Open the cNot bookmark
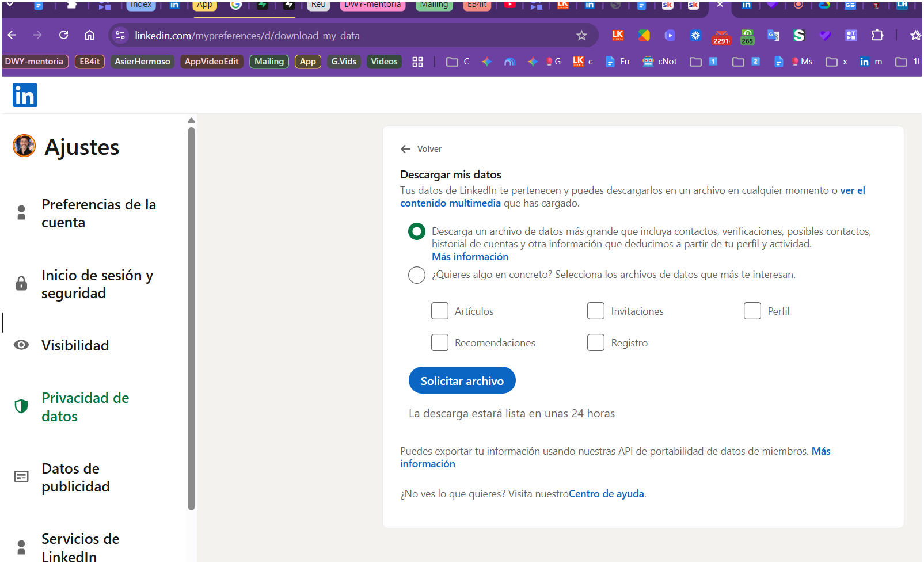 pyautogui.click(x=660, y=62)
